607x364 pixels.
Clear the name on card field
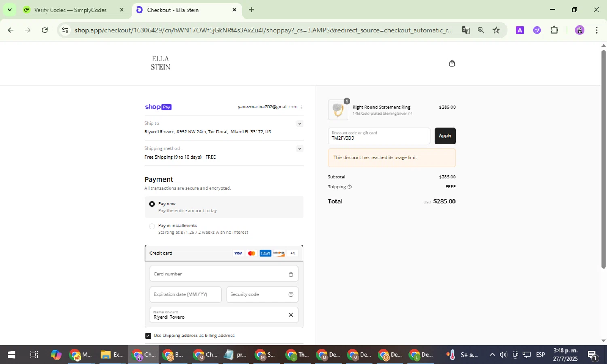(291, 315)
